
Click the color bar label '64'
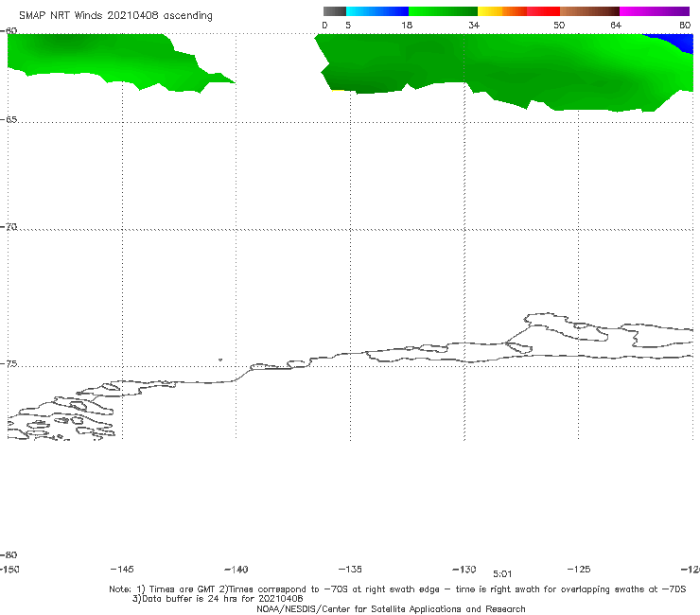616,26
